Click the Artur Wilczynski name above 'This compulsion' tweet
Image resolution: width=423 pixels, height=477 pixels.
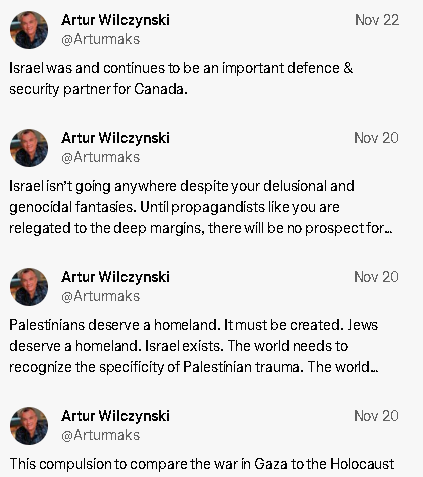coord(115,416)
